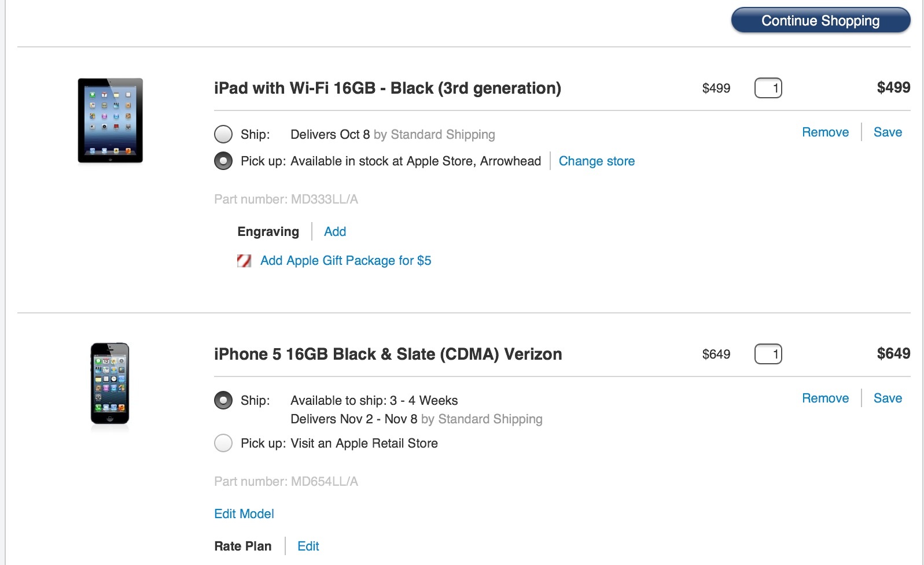The height and width of the screenshot is (565, 924).
Task: Add engraving to the iPad
Action: (x=335, y=231)
